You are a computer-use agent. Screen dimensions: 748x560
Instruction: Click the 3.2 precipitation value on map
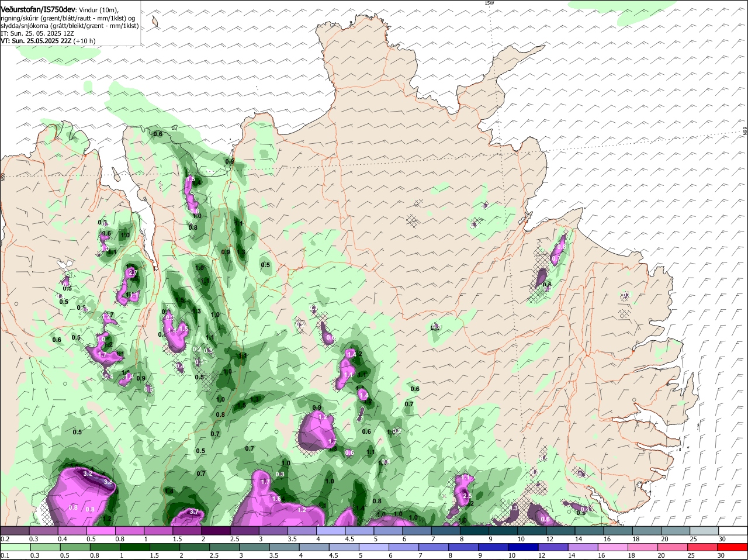pyautogui.click(x=88, y=473)
